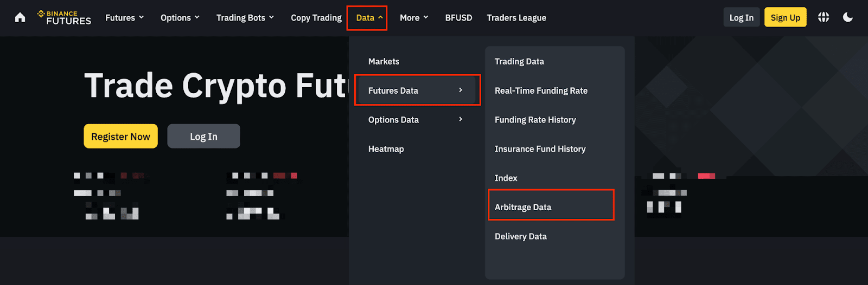Open Copy Trading page

(316, 17)
